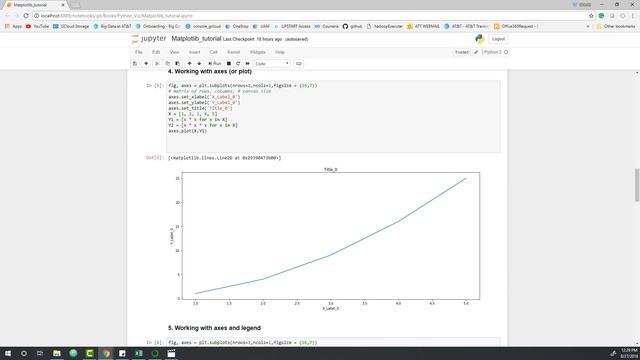The height and width of the screenshot is (360, 640).
Task: Rename notebook via Matplotlib_tutorial title
Action: pyautogui.click(x=196, y=39)
